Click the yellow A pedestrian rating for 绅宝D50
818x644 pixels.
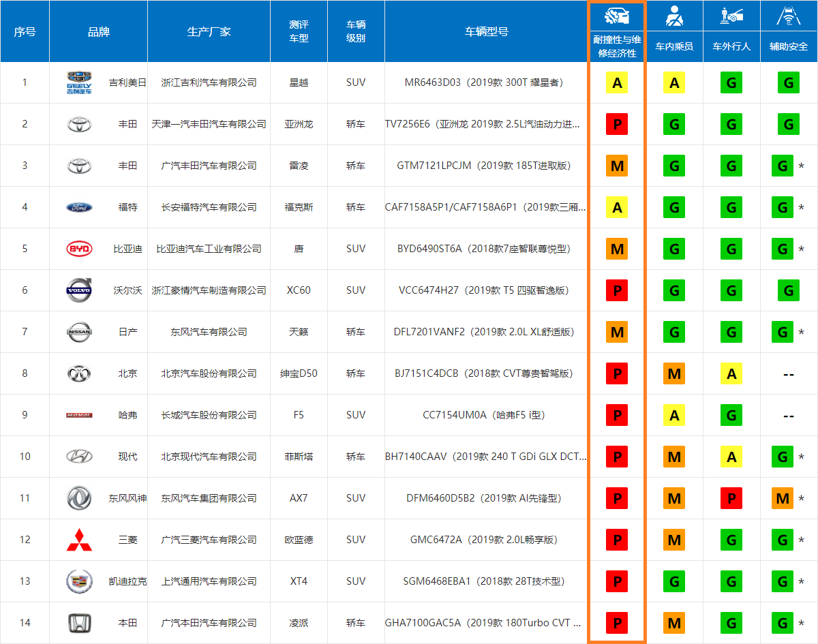(x=731, y=374)
